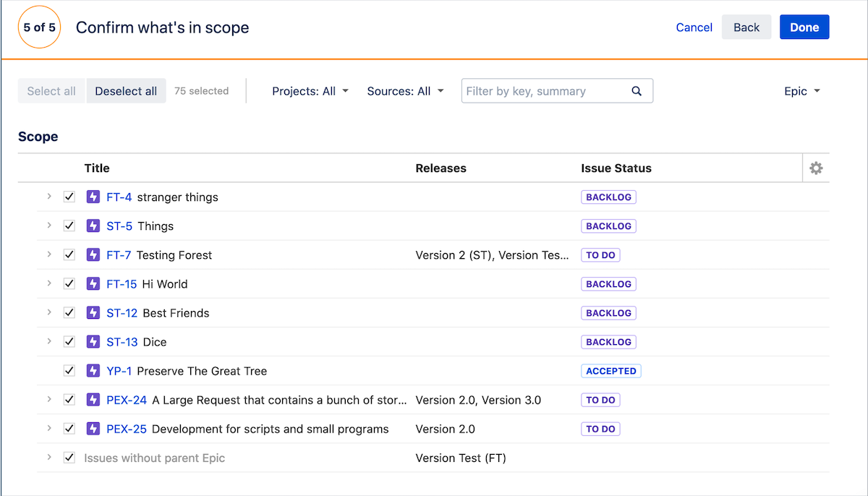This screenshot has height=496, width=868.
Task: Click the Back button
Action: coord(746,27)
